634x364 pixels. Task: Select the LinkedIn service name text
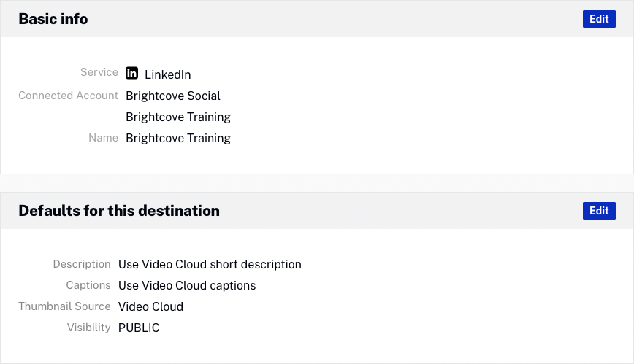tap(168, 74)
